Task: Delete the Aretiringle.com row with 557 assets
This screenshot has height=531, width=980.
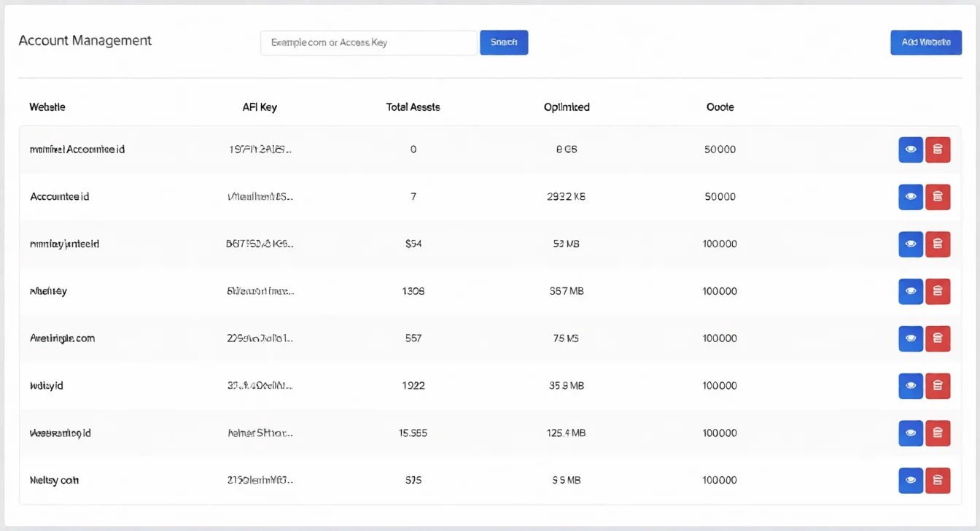Action: point(938,338)
